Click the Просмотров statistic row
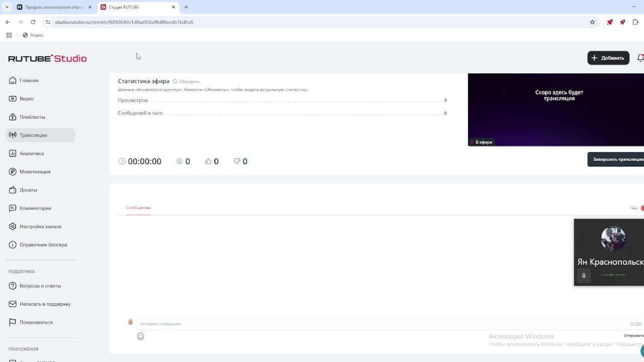This screenshot has width=644, height=362. tap(282, 101)
